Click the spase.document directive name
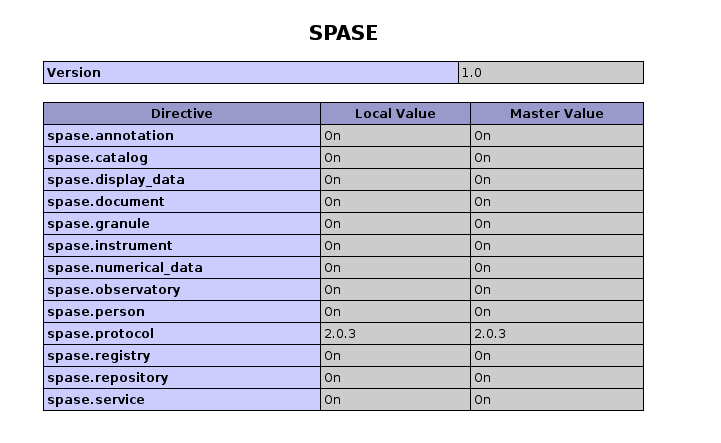 pyautogui.click(x=106, y=201)
